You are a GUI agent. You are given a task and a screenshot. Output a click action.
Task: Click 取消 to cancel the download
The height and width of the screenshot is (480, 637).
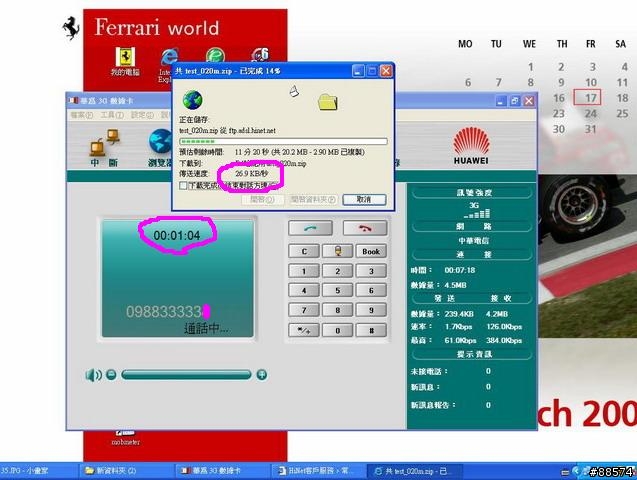tap(364, 199)
